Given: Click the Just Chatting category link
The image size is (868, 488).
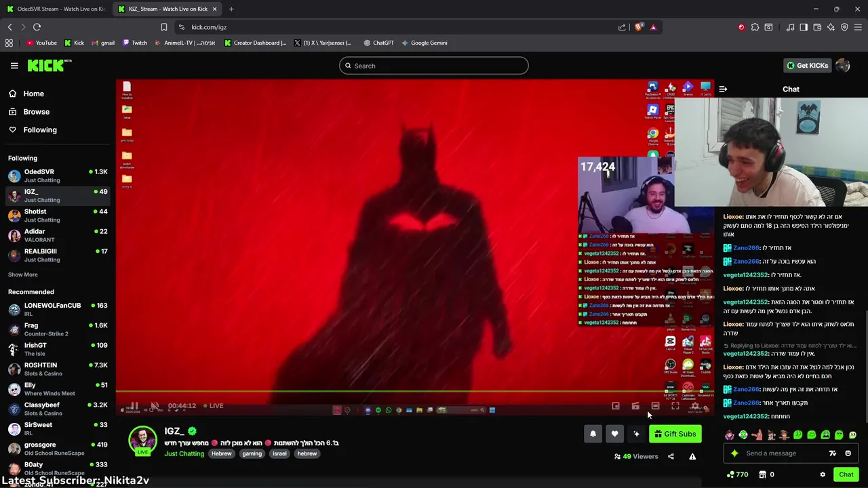Looking at the screenshot, I should click(x=184, y=453).
